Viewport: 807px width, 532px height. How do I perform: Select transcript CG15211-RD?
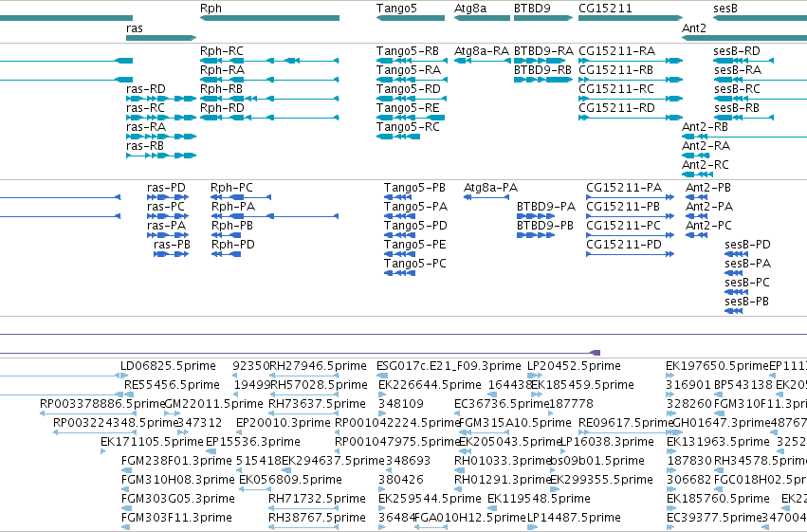click(x=631, y=118)
